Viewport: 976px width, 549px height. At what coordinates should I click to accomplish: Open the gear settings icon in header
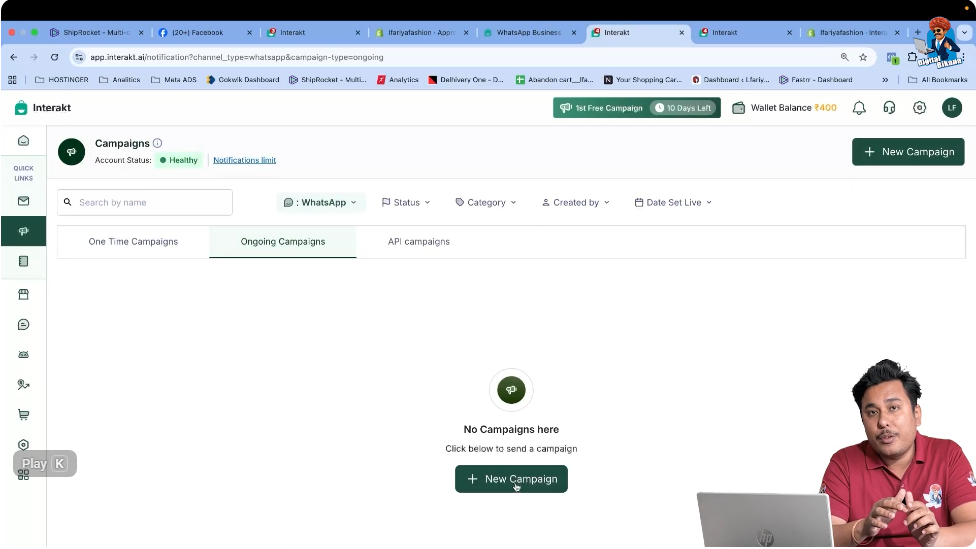click(x=919, y=108)
